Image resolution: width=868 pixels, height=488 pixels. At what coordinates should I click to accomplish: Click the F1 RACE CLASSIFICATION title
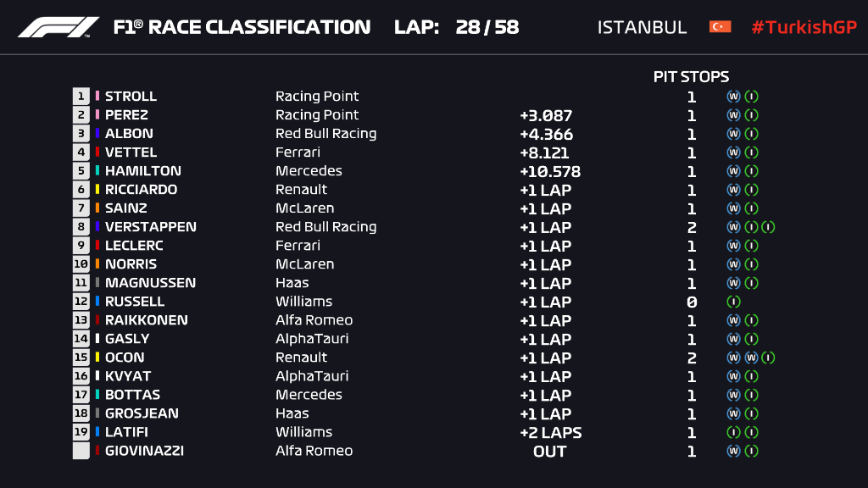pos(242,27)
